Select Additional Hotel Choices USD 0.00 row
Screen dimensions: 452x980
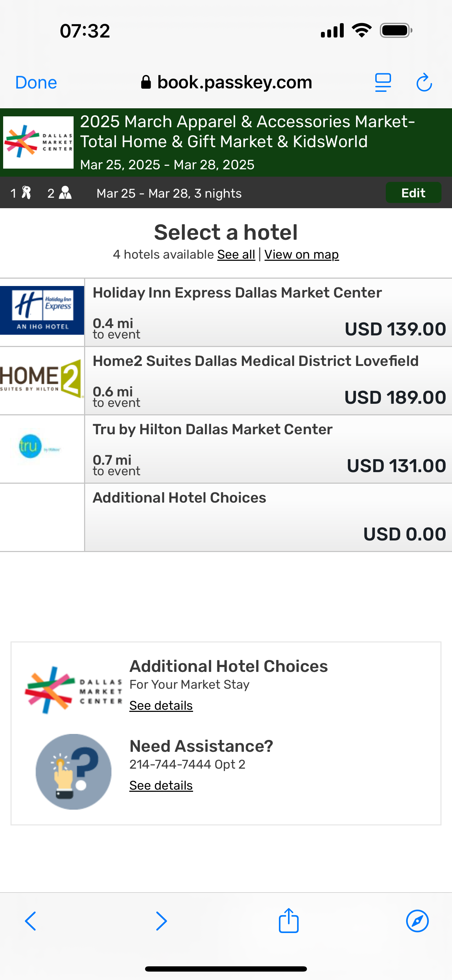(x=268, y=517)
